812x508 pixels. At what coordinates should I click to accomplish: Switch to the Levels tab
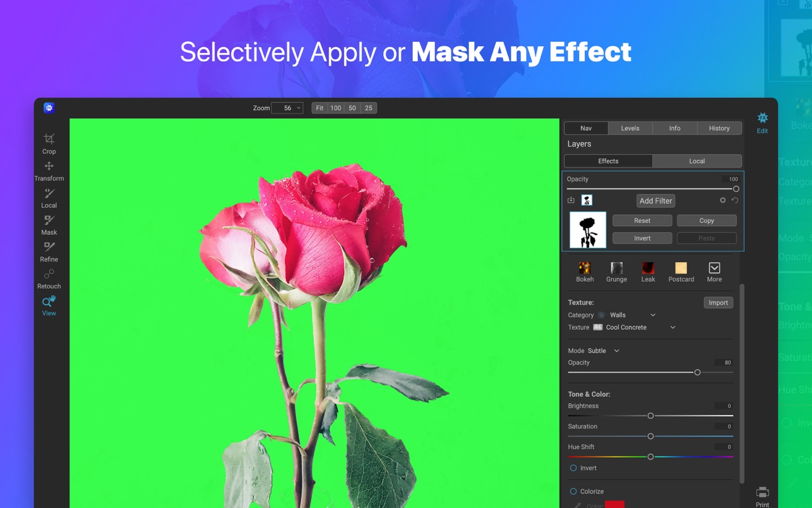(x=630, y=128)
